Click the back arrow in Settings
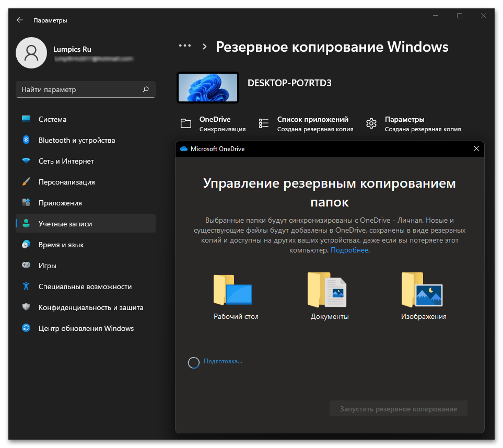The width and height of the screenshot is (503, 448). (20, 20)
